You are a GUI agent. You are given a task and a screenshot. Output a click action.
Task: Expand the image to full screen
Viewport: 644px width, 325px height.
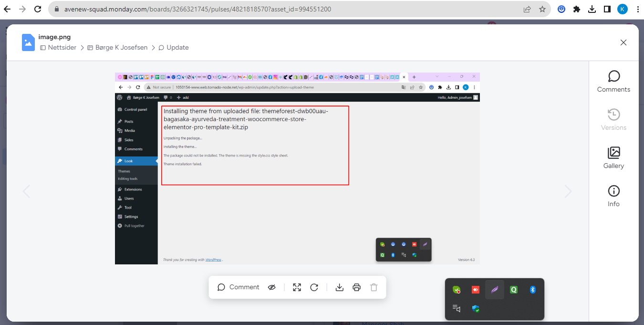tap(297, 287)
